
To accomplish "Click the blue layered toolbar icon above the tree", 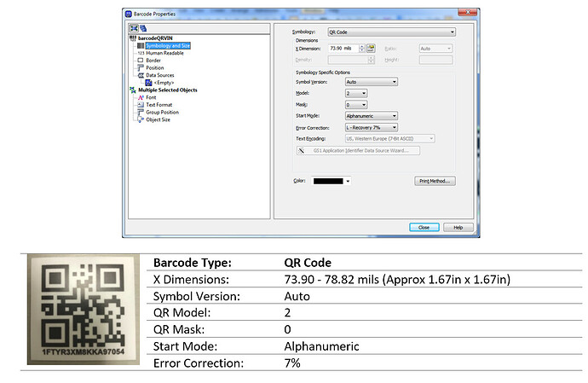I will pyautogui.click(x=143, y=28).
